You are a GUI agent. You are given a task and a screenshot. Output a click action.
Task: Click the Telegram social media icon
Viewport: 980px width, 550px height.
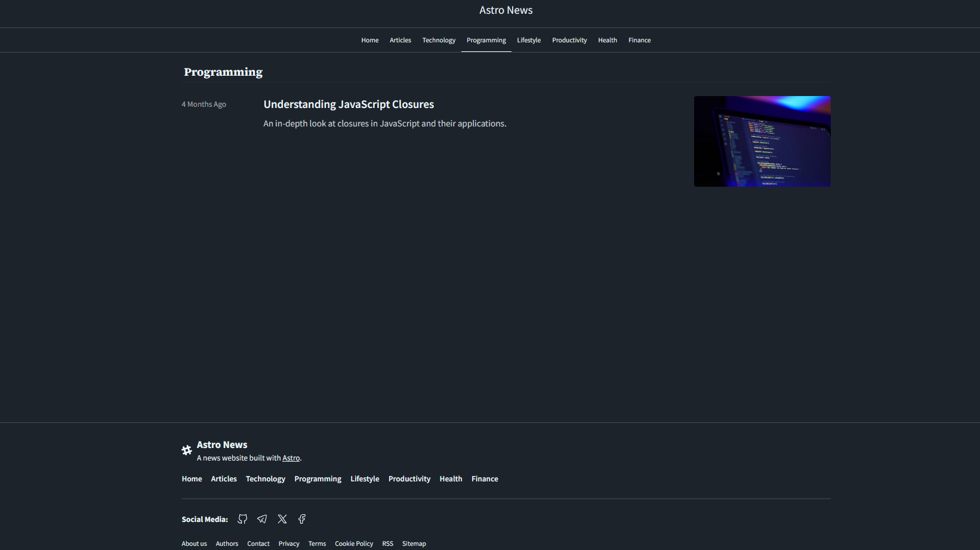coord(262,519)
